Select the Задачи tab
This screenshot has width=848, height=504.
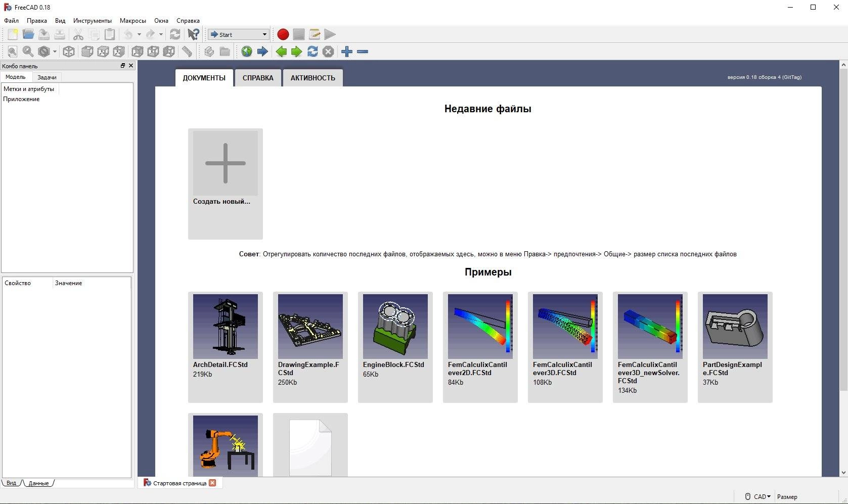(x=47, y=77)
